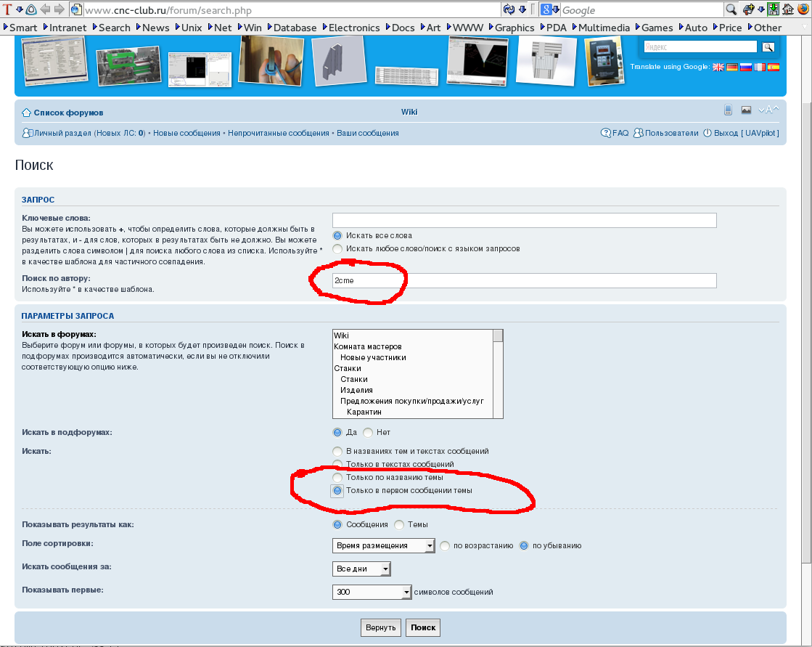Switch to mobile version via phone icon
This screenshot has height=647, width=812.
pos(728,110)
